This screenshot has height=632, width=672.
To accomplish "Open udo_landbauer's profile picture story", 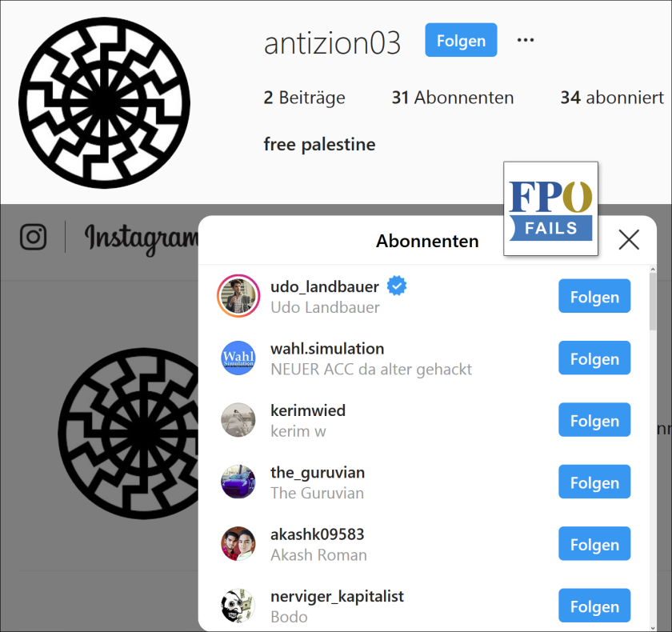I will 238,296.
